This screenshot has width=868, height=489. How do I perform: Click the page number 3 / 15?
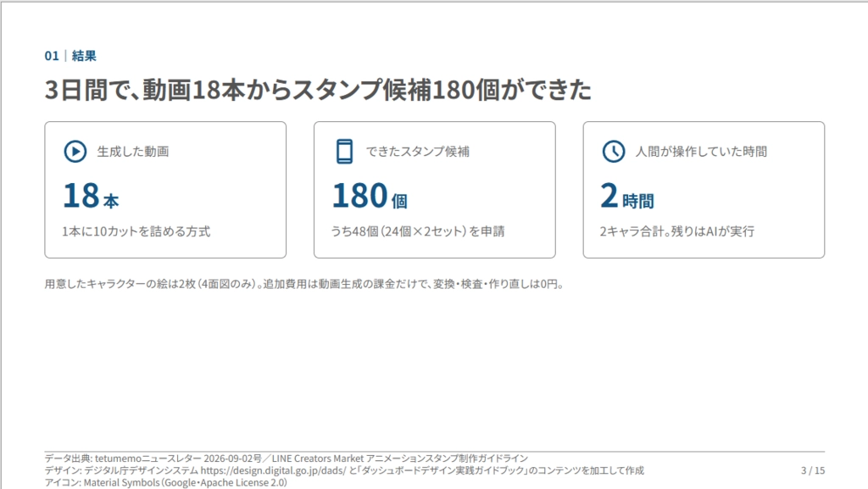pos(813,470)
